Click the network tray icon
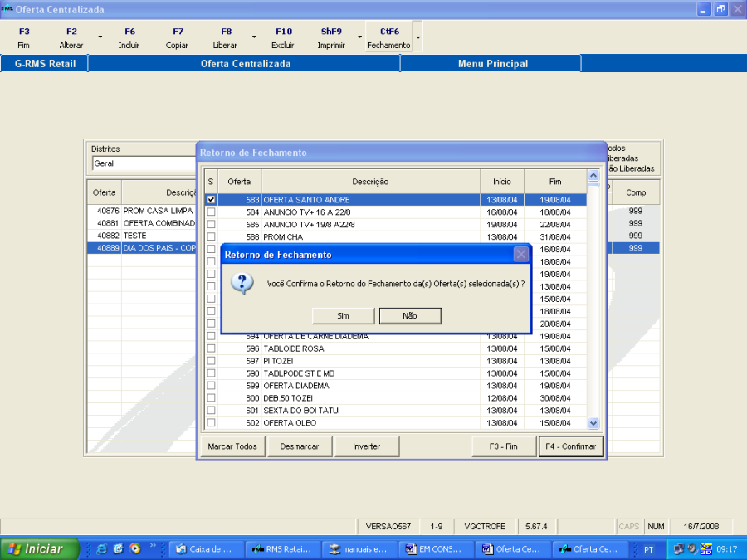This screenshot has height=560, width=747. 678,549
